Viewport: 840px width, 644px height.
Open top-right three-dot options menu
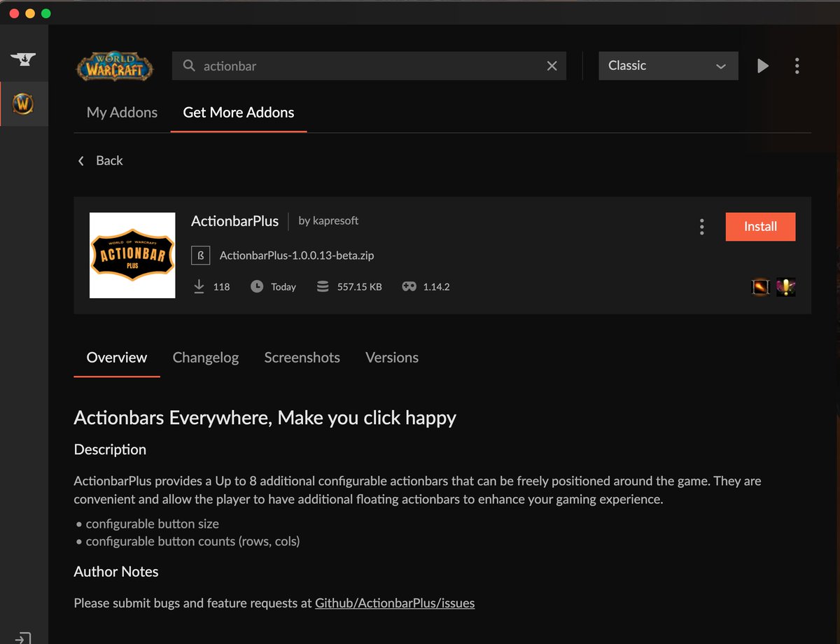click(797, 66)
